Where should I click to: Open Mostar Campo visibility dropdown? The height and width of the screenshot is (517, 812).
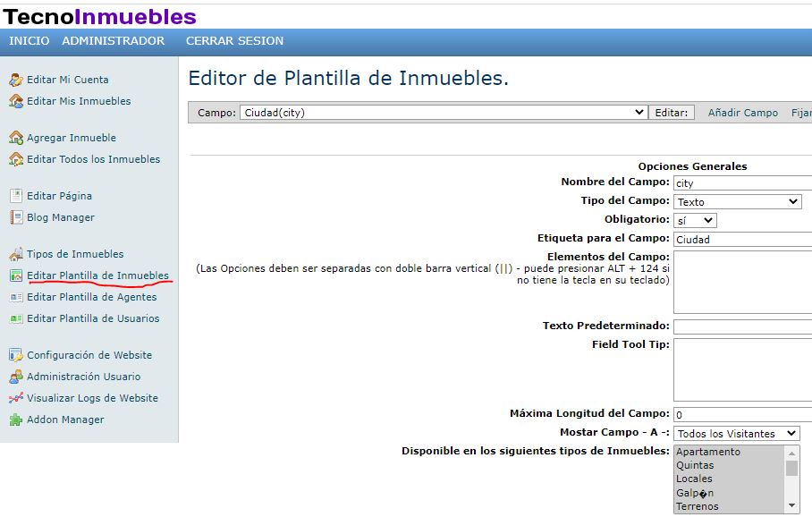[736, 434]
